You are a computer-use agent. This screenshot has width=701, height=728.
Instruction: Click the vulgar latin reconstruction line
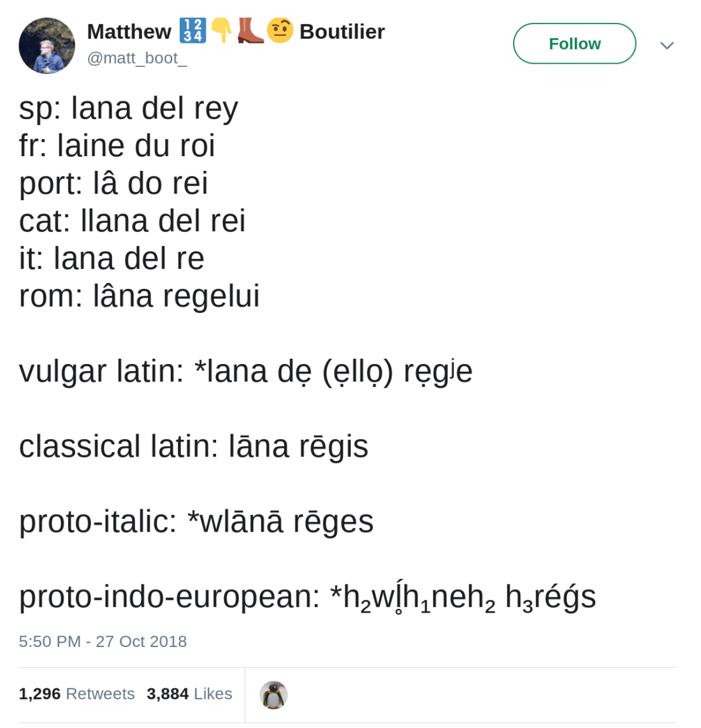[x=245, y=371]
